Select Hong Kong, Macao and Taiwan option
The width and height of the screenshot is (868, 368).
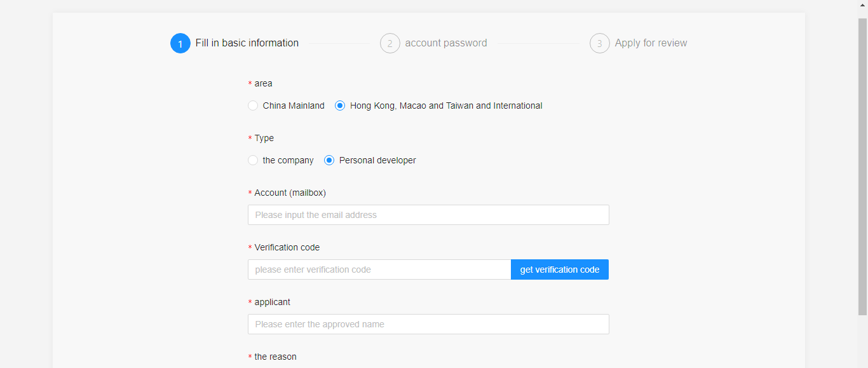pyautogui.click(x=340, y=106)
